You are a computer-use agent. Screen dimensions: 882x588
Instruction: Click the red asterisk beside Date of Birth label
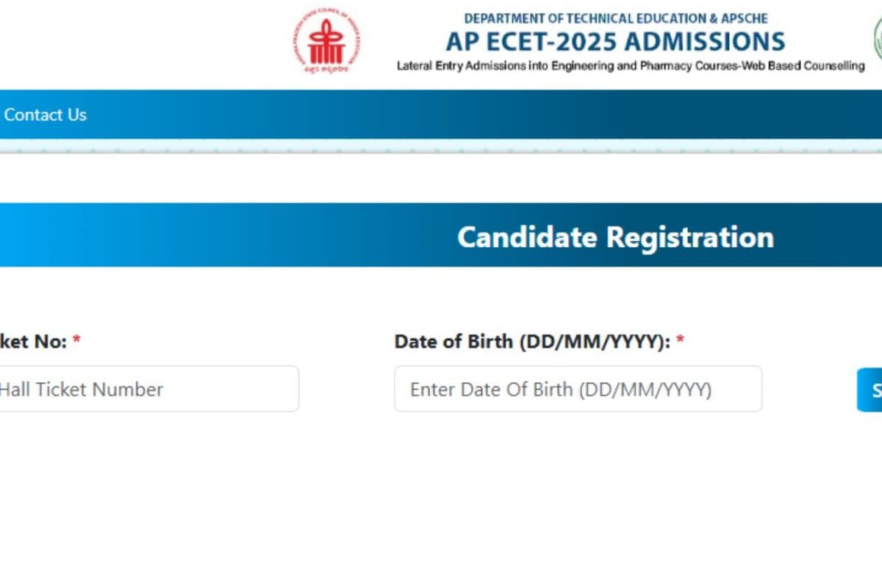click(680, 340)
